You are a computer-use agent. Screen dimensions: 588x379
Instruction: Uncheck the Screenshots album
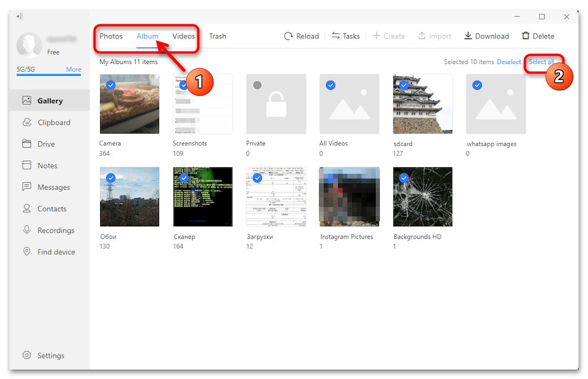pyautogui.click(x=184, y=85)
